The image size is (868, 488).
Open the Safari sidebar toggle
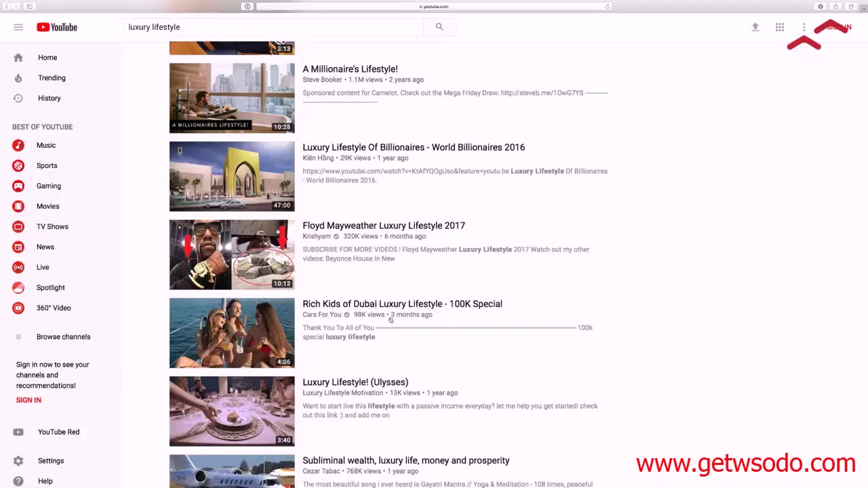point(30,6)
